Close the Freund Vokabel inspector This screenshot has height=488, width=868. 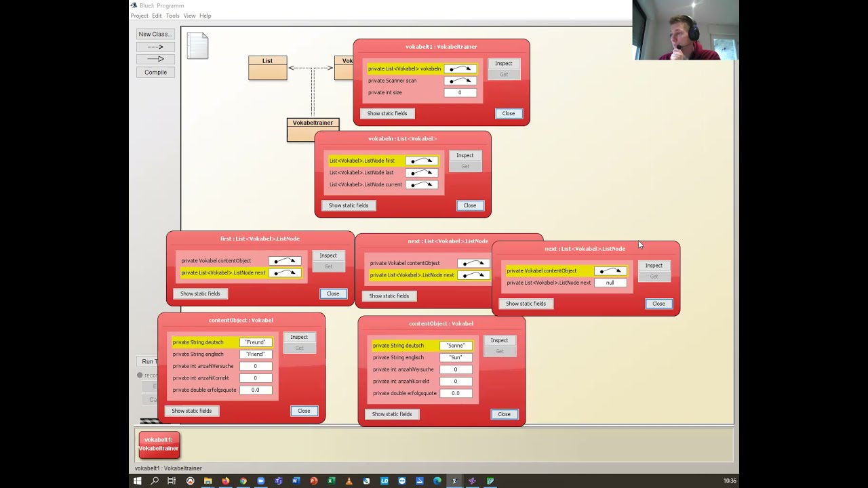click(304, 411)
